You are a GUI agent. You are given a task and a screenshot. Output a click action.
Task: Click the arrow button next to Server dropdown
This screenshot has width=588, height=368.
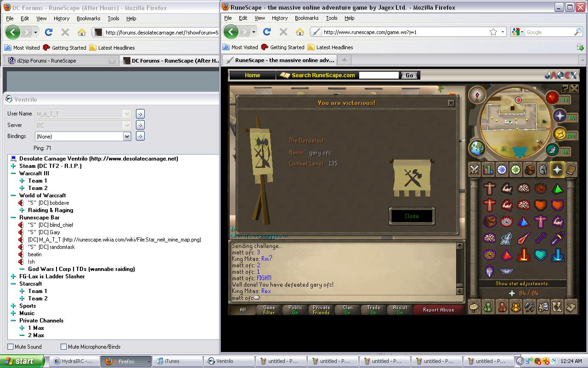tap(140, 125)
